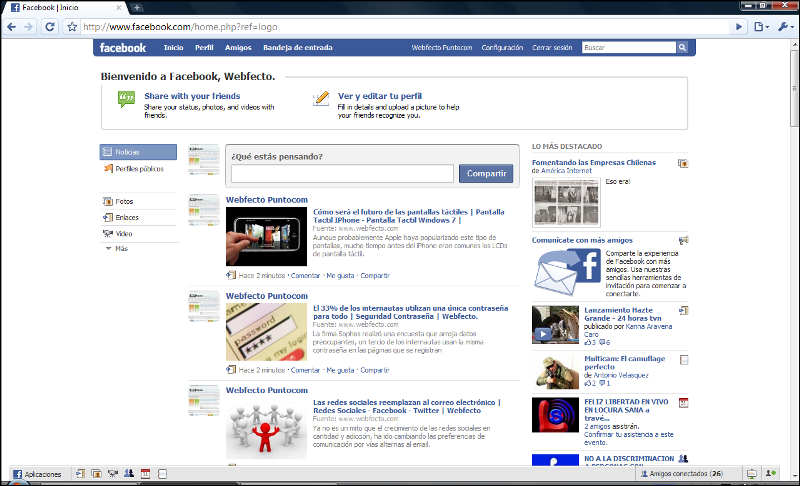This screenshot has width=800, height=486.
Task: Select Noticias in left sidebar
Action: 138,152
